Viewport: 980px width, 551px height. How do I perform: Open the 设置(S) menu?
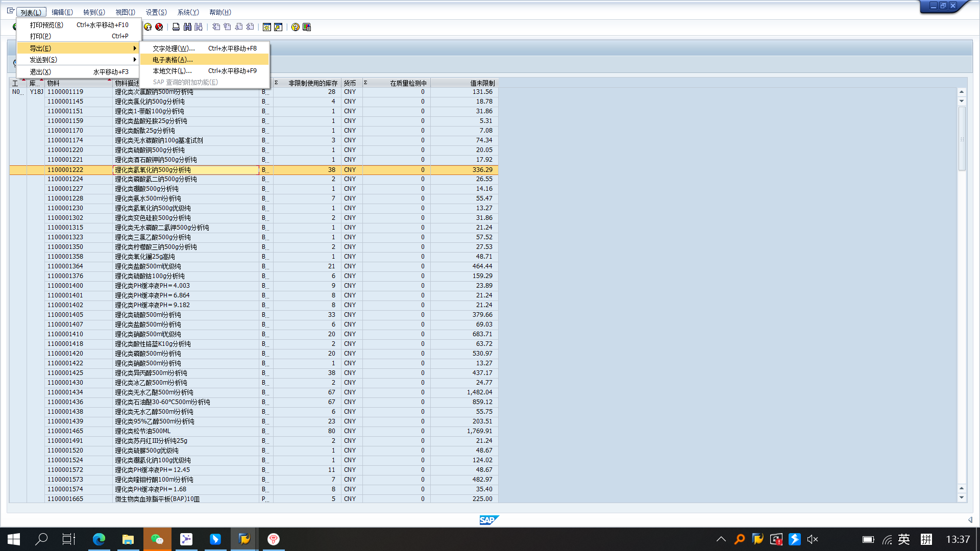point(156,12)
